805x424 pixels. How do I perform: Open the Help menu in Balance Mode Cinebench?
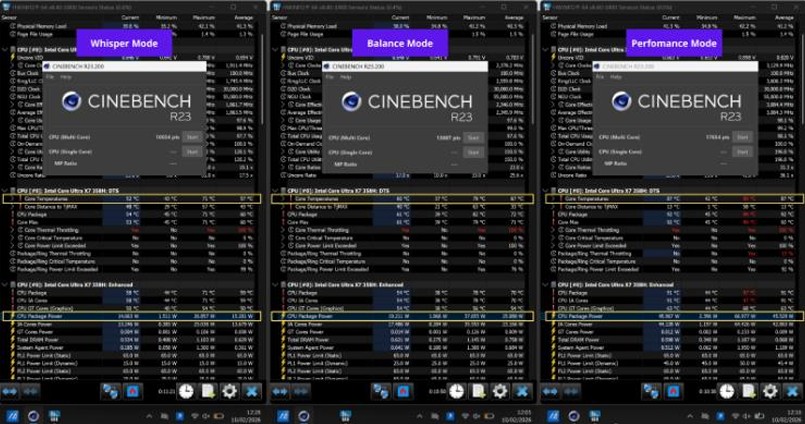coord(346,77)
